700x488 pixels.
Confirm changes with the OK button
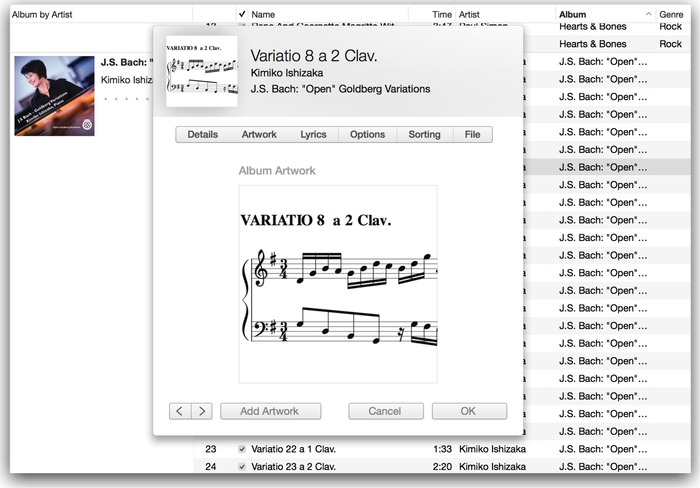coord(469,411)
